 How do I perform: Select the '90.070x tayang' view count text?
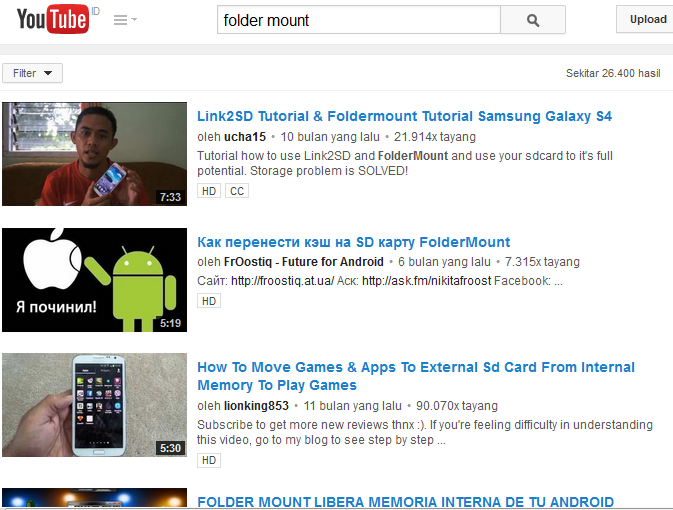point(457,406)
